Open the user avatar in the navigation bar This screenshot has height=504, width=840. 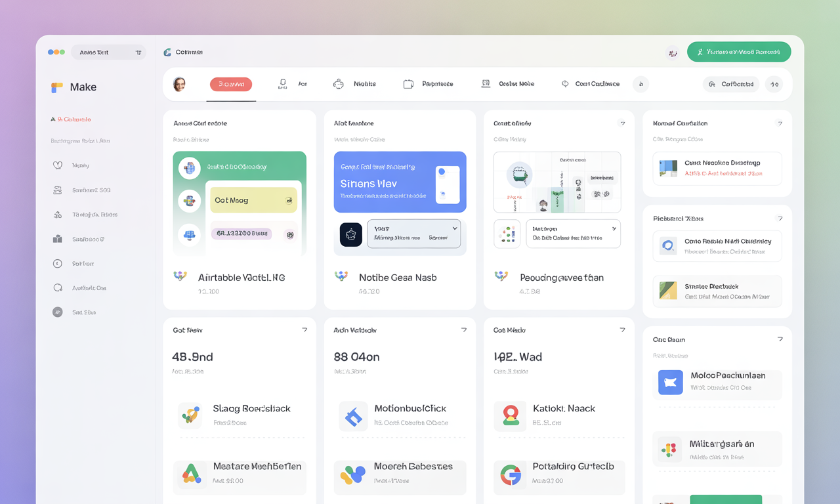[x=179, y=84]
